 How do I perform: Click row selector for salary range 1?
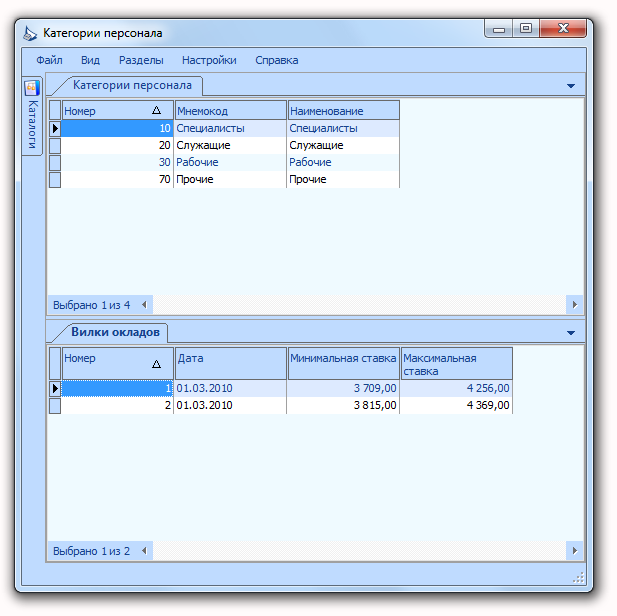(55, 388)
